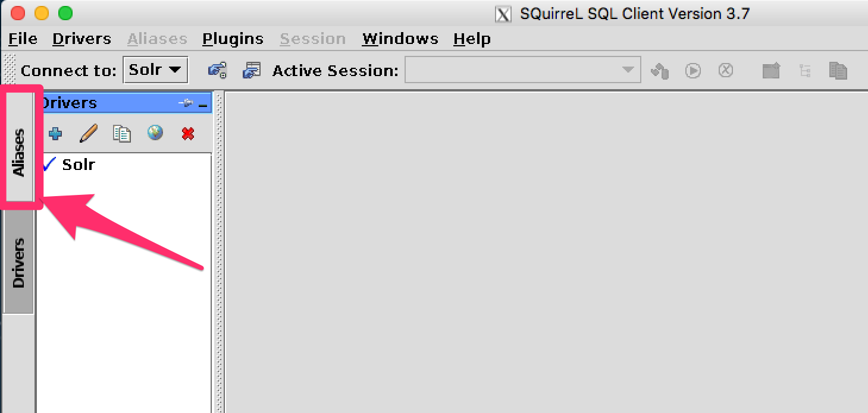Select the Solr driver in list
Image resolution: width=868 pixels, height=413 pixels.
point(79,164)
